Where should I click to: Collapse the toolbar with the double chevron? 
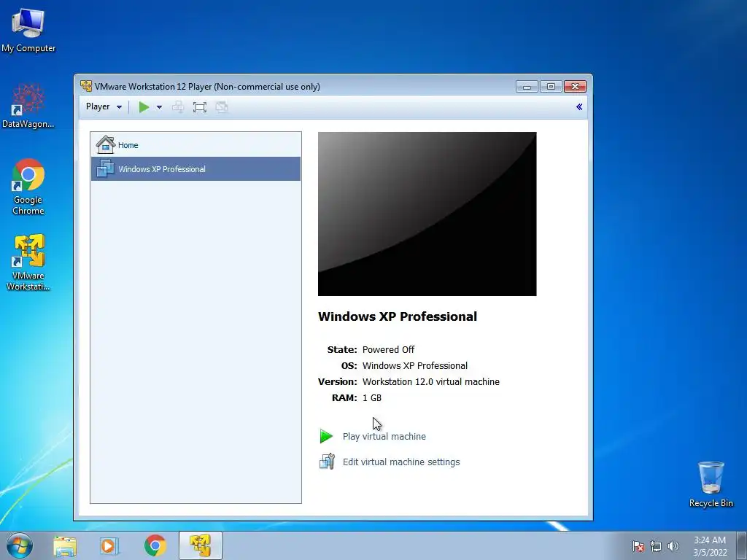click(x=578, y=106)
